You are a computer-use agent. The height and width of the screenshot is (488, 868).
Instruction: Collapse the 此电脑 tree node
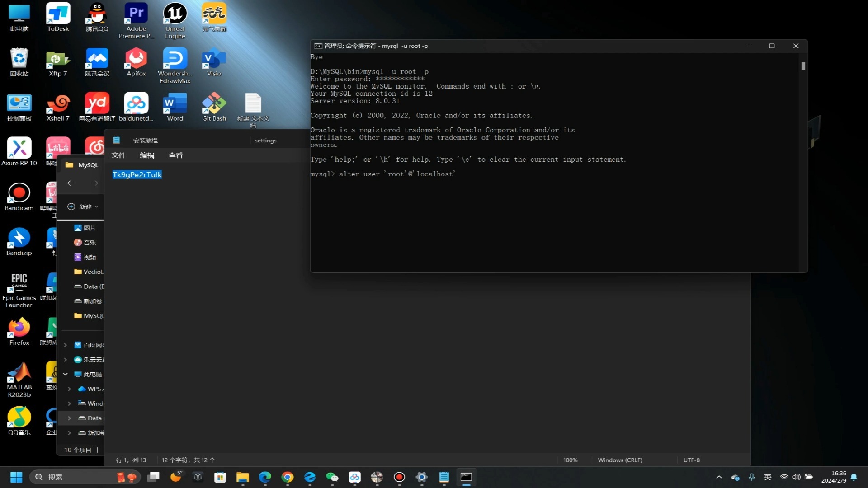click(x=65, y=374)
